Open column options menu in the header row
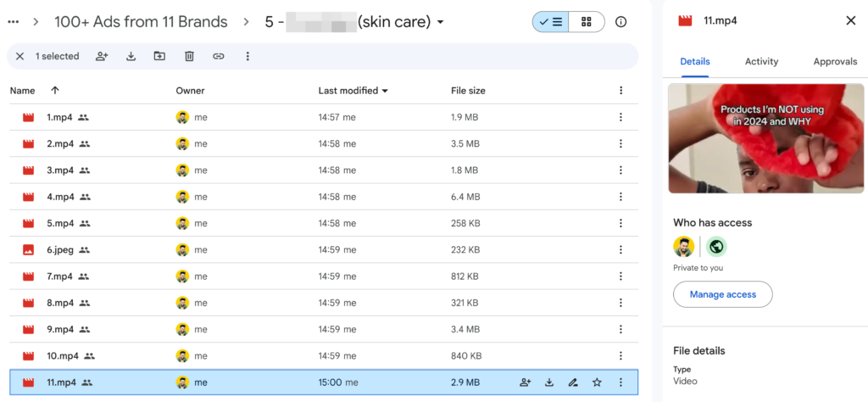Image resolution: width=868 pixels, height=402 pixels. pos(620,90)
